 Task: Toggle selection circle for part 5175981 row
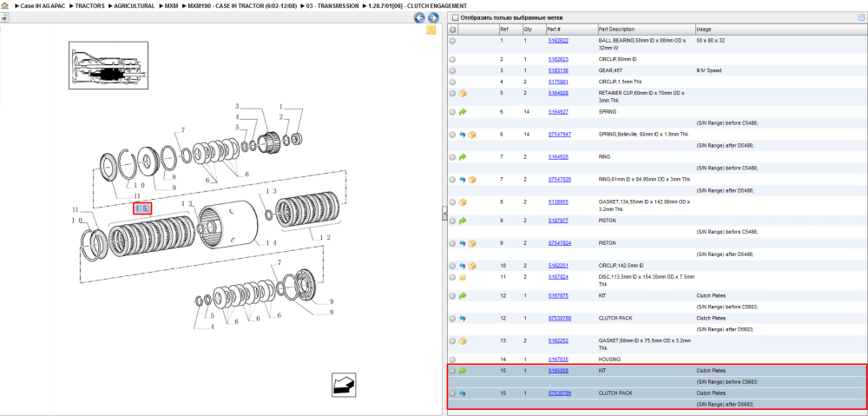pyautogui.click(x=452, y=82)
